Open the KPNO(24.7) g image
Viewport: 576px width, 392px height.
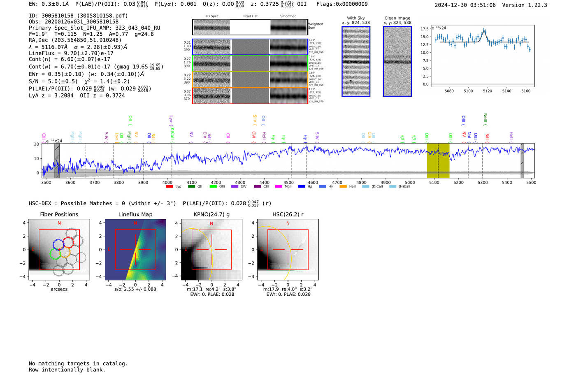click(x=211, y=250)
